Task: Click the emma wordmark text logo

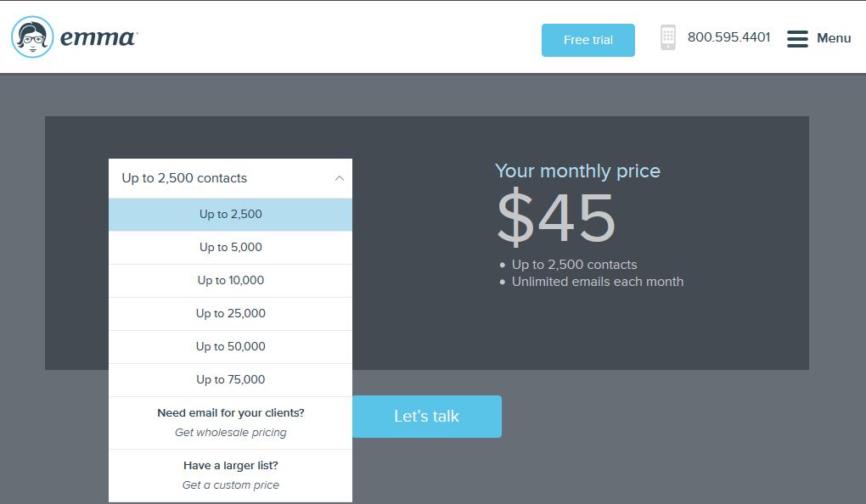Action: point(98,38)
